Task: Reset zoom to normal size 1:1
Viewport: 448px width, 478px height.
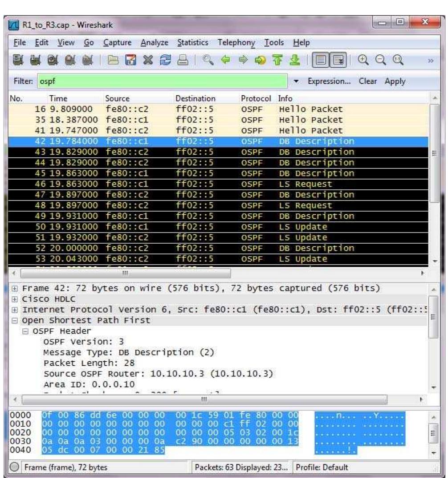Action: (x=398, y=60)
